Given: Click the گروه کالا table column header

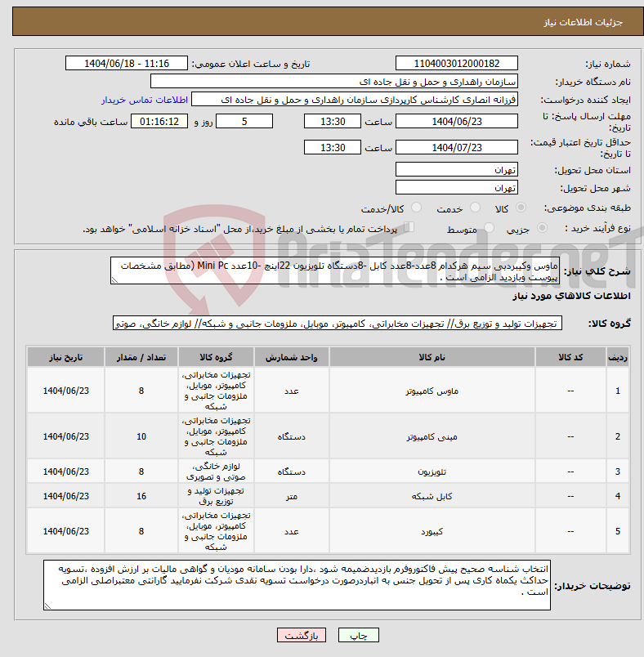Looking at the screenshot, I should pyautogui.click(x=216, y=357).
